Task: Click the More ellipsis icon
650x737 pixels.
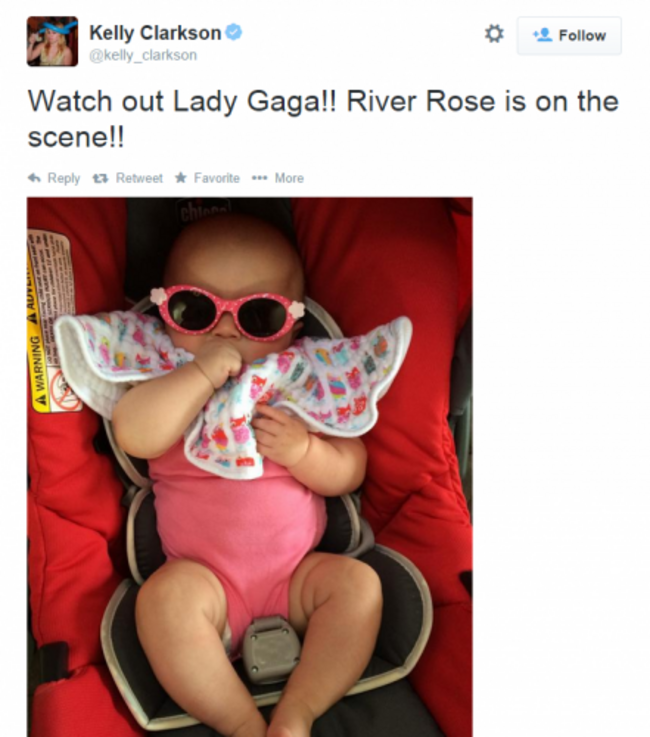Action: pyautogui.click(x=259, y=178)
